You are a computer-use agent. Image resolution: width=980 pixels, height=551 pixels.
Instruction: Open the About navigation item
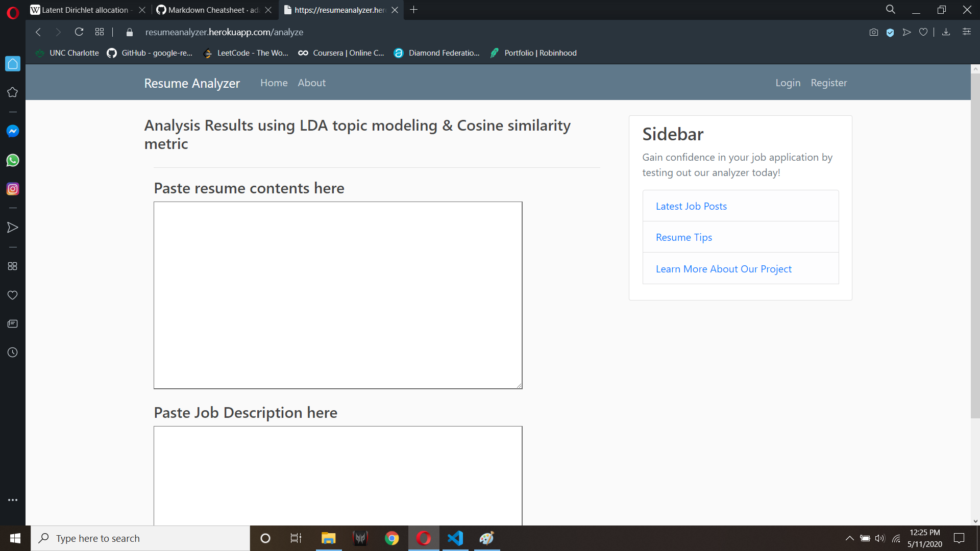pyautogui.click(x=311, y=83)
